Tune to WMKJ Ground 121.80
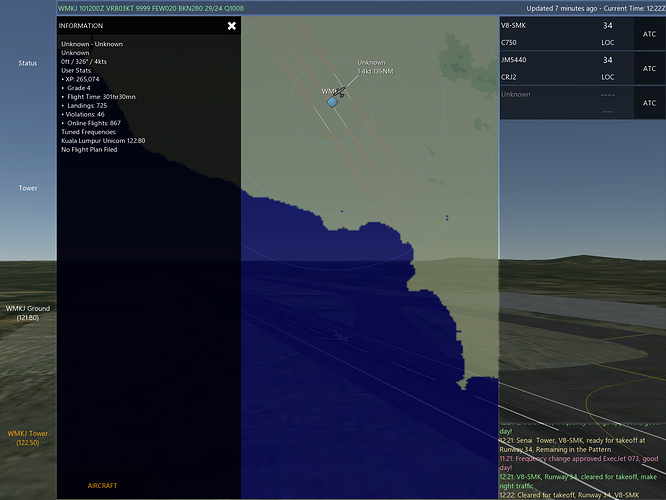 coord(28,313)
